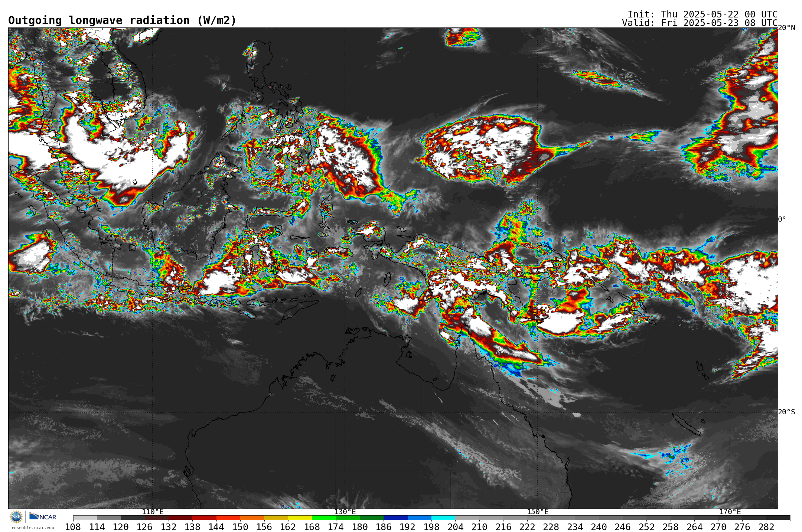Click the 20°N latitude label
Viewport: 802px width, 532px height.
(786, 28)
